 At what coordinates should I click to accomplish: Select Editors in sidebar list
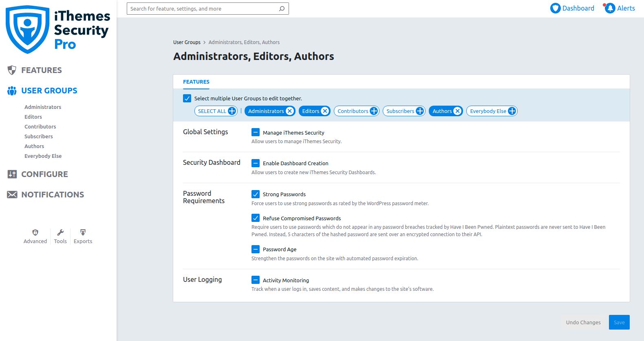pos(33,117)
